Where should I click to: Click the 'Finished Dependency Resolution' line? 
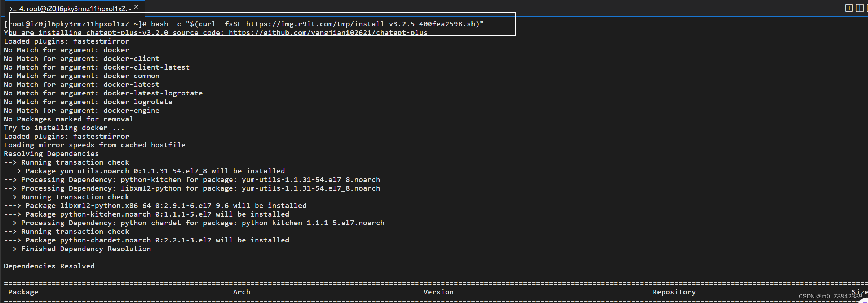click(77, 249)
